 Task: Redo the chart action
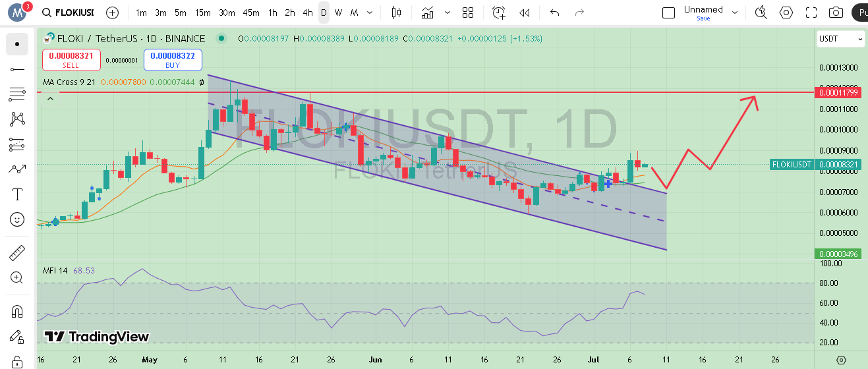point(579,13)
